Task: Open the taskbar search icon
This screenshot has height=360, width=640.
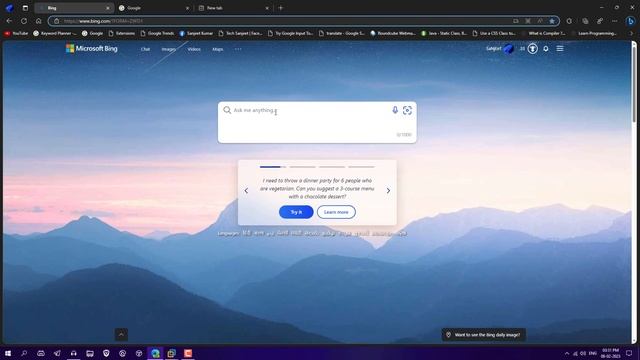Action: 24,353
